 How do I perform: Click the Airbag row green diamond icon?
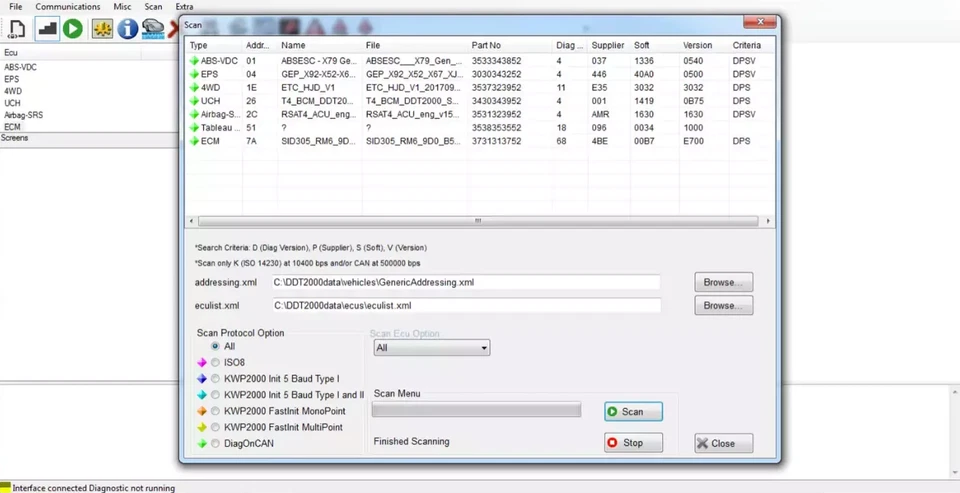point(194,115)
